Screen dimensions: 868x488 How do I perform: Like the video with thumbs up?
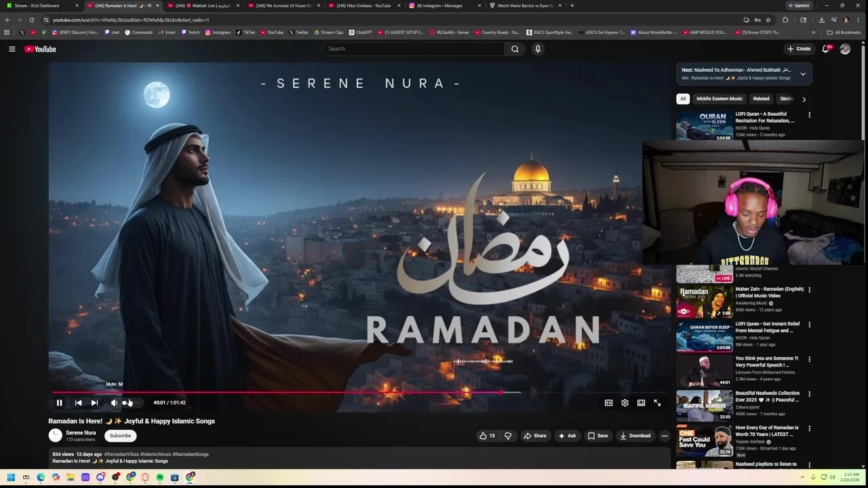click(487, 436)
